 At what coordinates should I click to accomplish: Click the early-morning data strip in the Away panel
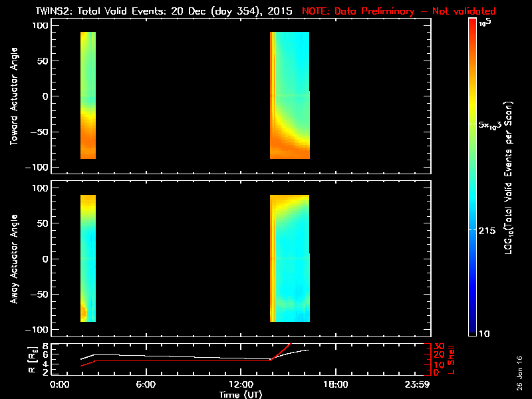[x=88, y=258]
